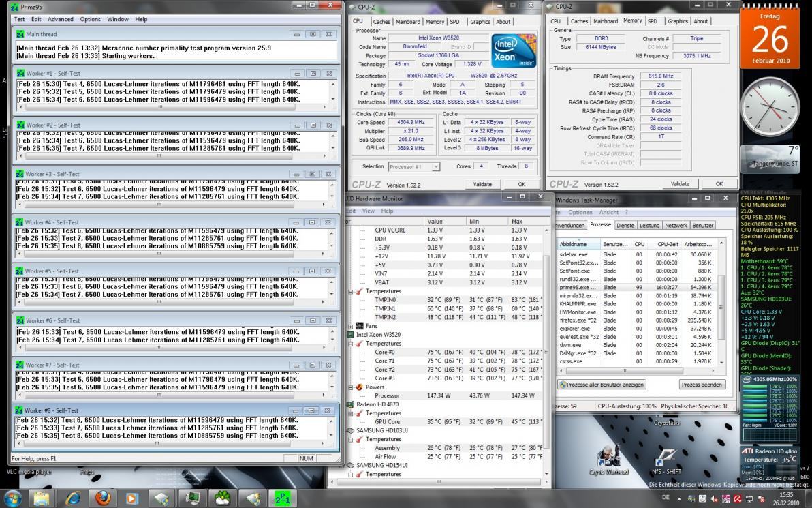Click the red Avira umbrella tray icon
This screenshot has height=508, width=812.
[738, 499]
